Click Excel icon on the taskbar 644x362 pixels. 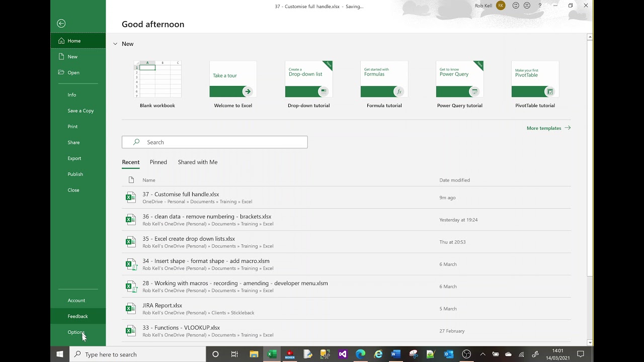(272, 354)
